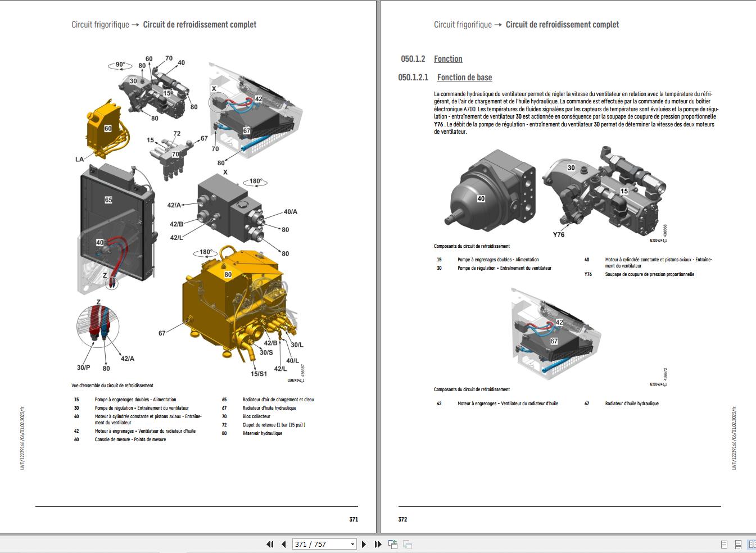
Task: Click inside the 371 / 757 page field
Action: 315,544
